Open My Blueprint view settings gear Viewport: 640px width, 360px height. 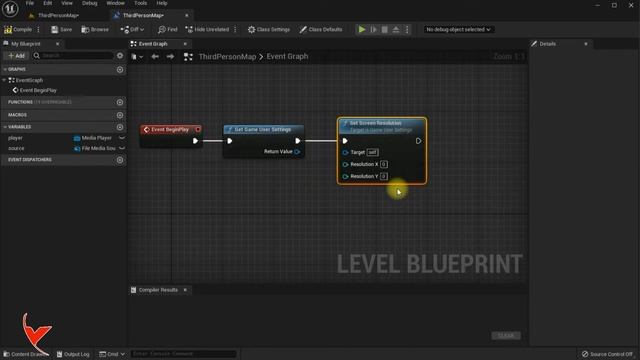[120, 56]
